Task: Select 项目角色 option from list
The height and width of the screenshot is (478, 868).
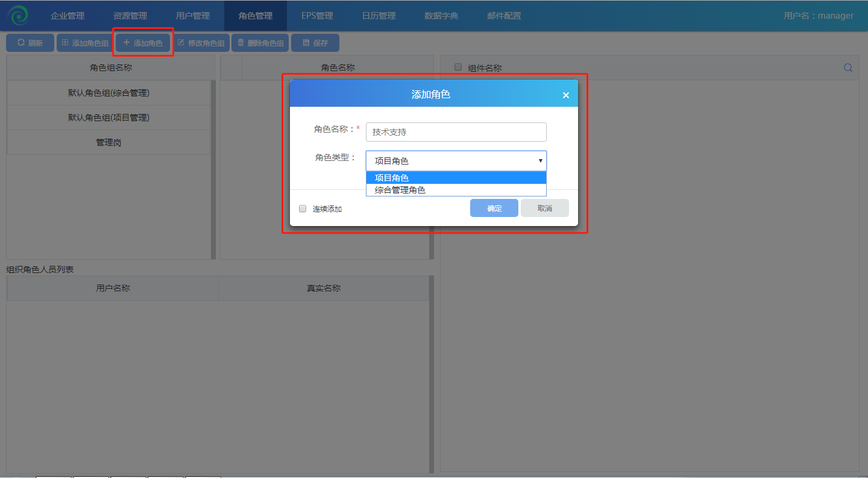Action: point(456,178)
